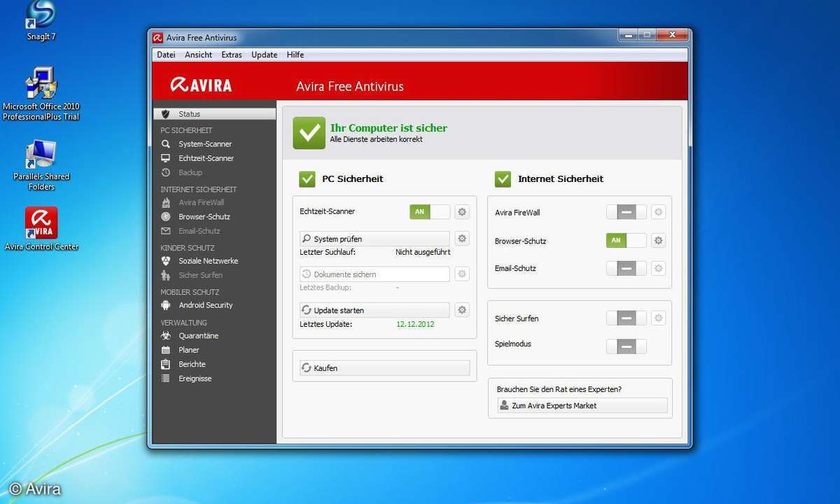
Task: Click the Dokumente sichern button
Action: (374, 274)
